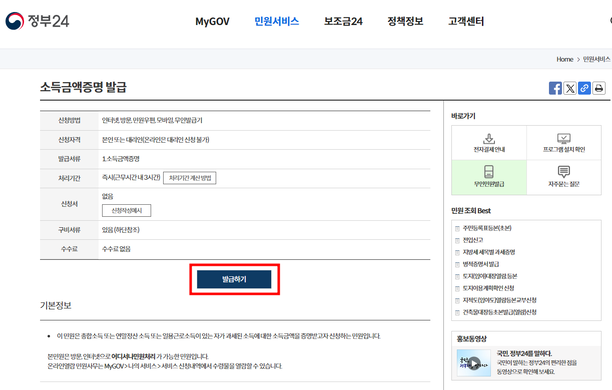Share the page on X

click(x=570, y=88)
